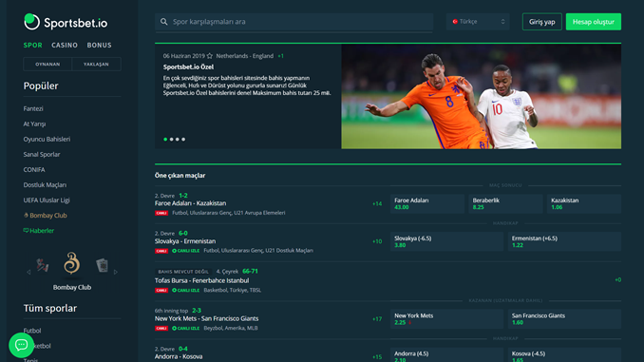Focus the sports search field

pos(294,22)
